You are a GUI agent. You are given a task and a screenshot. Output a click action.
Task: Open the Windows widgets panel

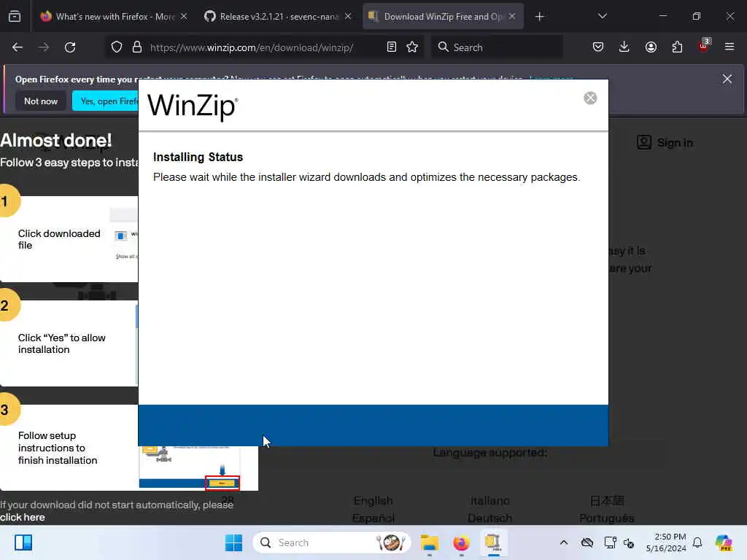23,542
